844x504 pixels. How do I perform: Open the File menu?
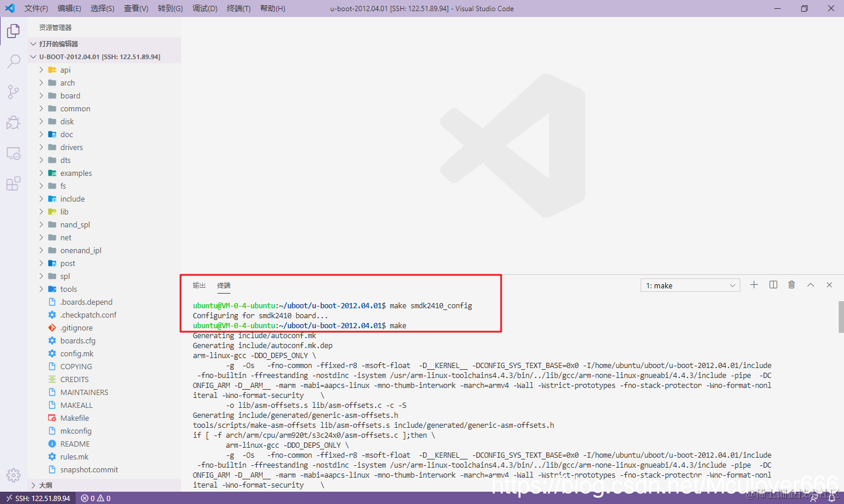tap(36, 8)
